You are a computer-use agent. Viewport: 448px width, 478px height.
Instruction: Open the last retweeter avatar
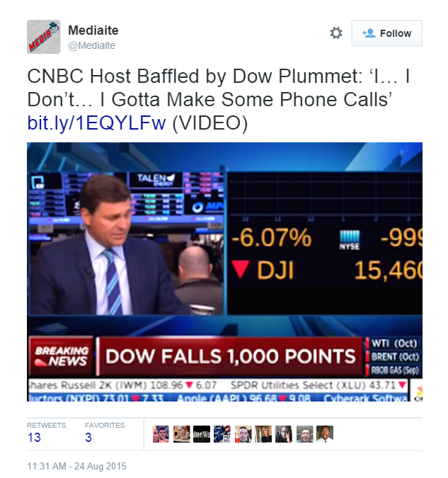coord(325,434)
